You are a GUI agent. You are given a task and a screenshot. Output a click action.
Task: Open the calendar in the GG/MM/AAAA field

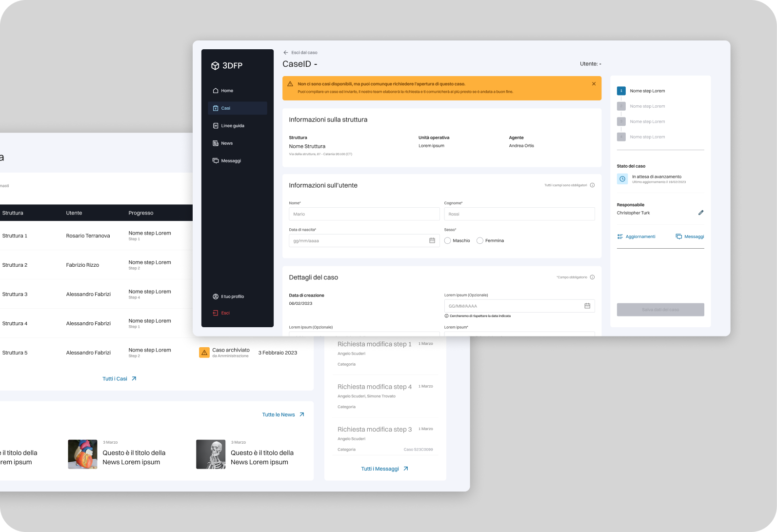[x=587, y=306]
